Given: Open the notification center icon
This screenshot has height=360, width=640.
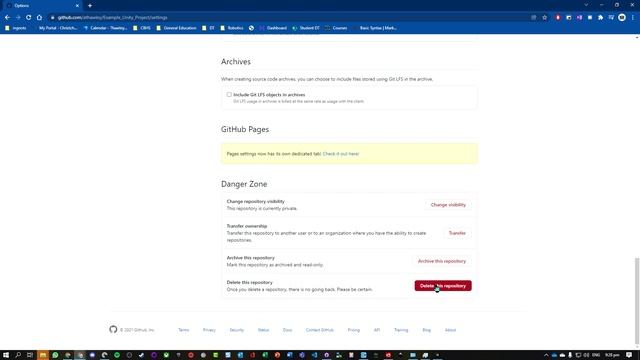Looking at the screenshot, I should [629, 355].
